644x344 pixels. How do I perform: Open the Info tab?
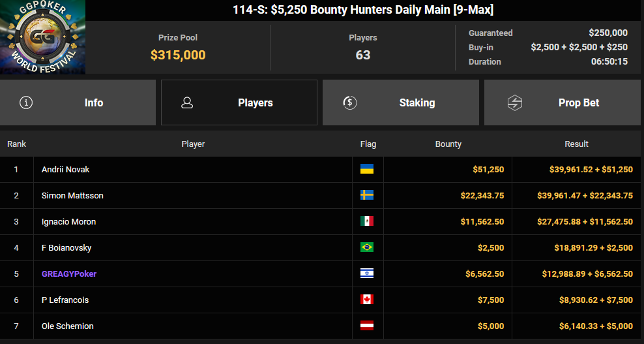click(x=78, y=102)
